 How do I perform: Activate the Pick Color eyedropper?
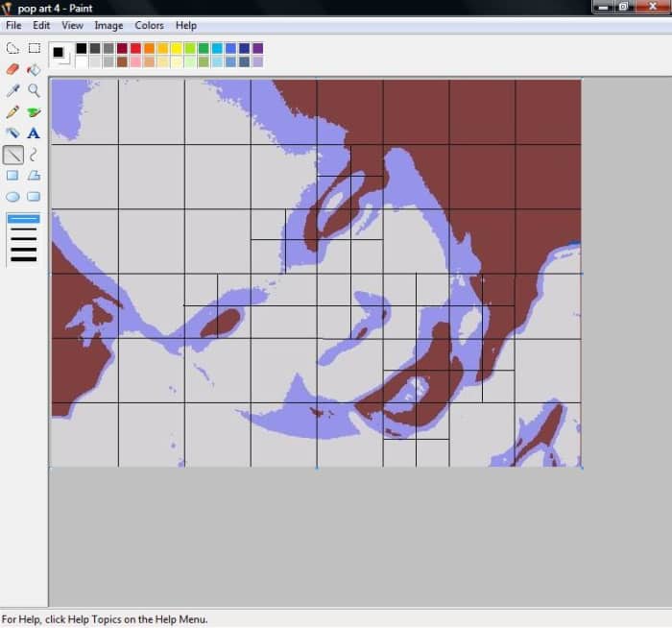click(12, 90)
